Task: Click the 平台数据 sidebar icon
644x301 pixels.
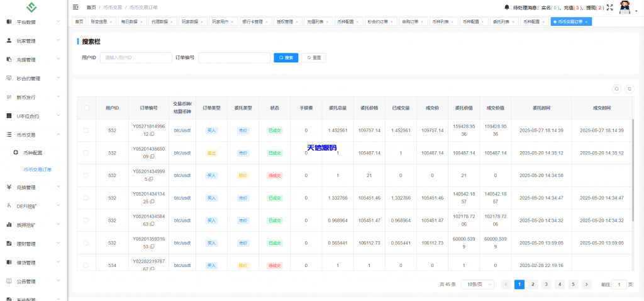Action: click(x=9, y=22)
